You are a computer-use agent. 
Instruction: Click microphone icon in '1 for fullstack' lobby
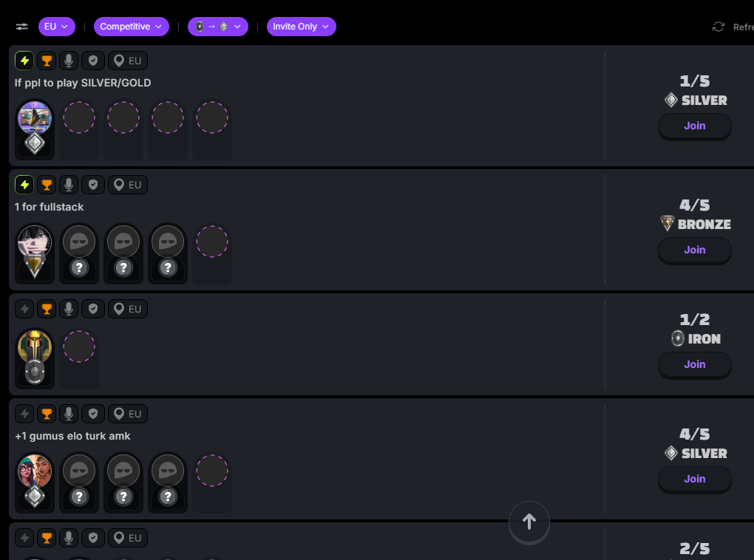click(x=69, y=185)
